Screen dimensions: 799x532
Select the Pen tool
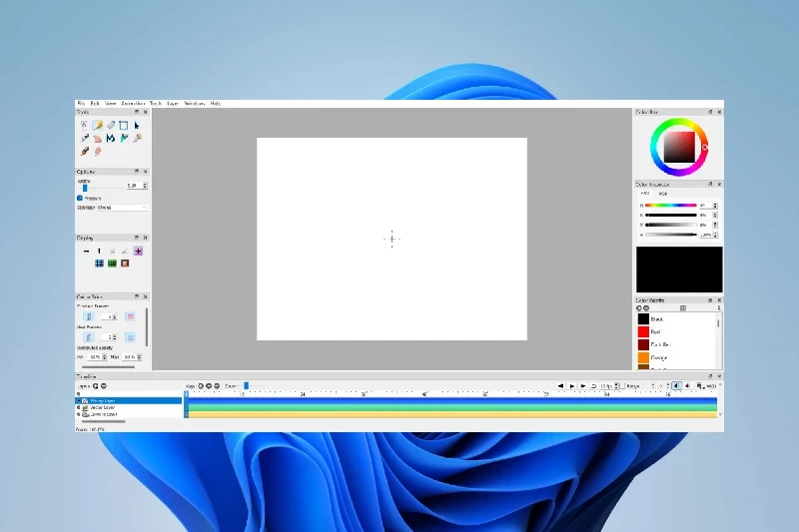[85, 139]
